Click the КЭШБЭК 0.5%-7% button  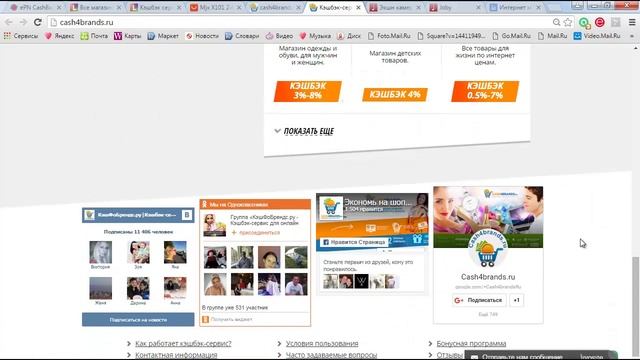coord(485,91)
